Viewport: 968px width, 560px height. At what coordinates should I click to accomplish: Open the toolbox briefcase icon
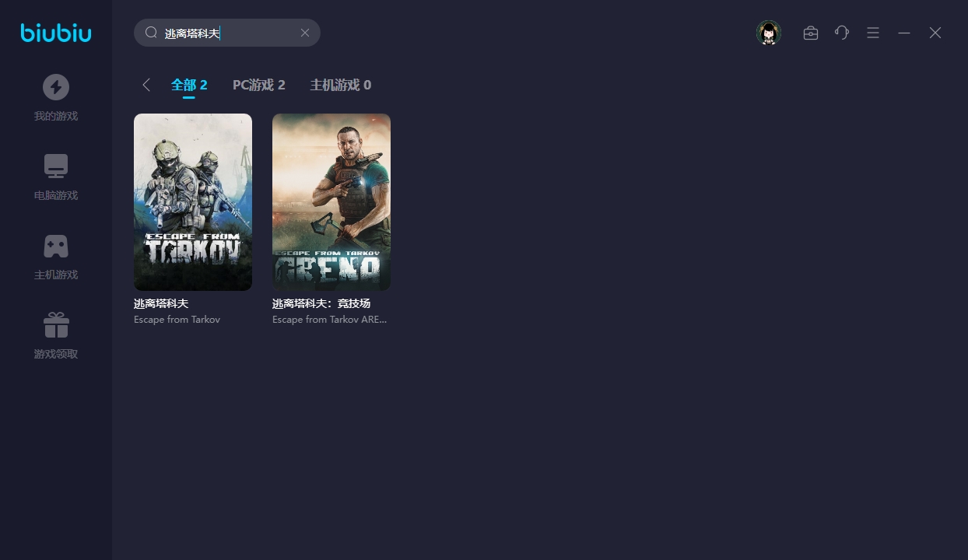[x=811, y=33]
